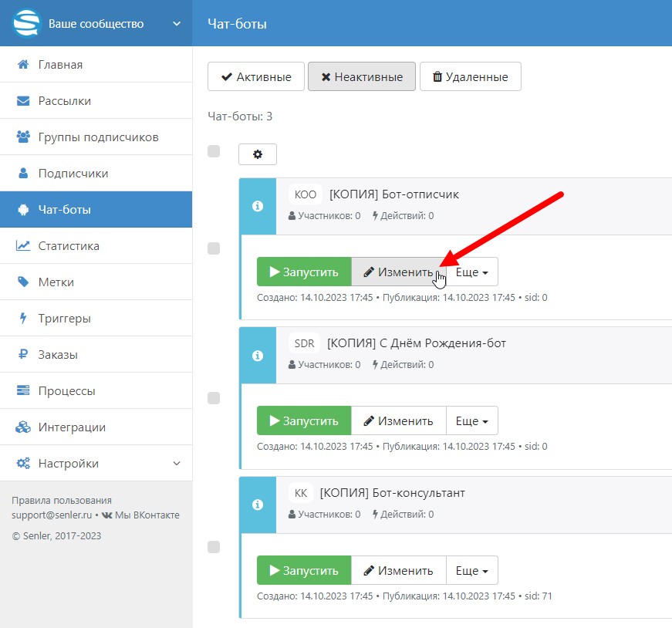Click info icon of С Днём Рождения-бот
The width and height of the screenshot is (672, 628).
(258, 356)
